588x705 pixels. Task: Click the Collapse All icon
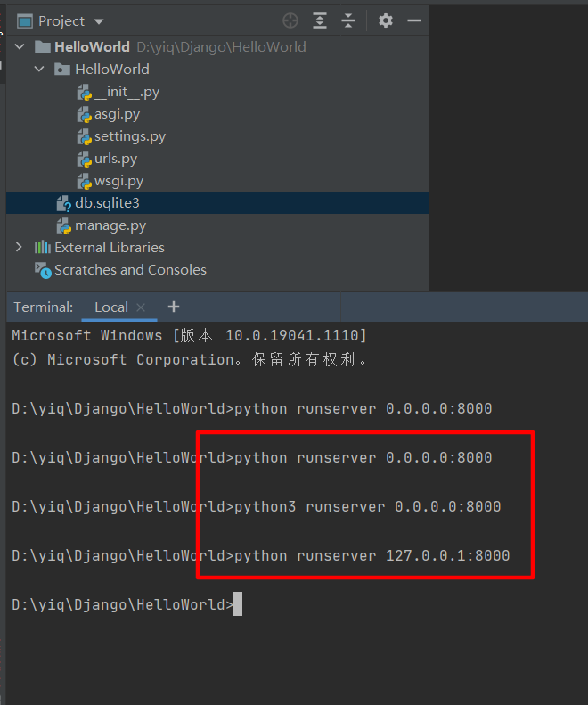click(348, 20)
